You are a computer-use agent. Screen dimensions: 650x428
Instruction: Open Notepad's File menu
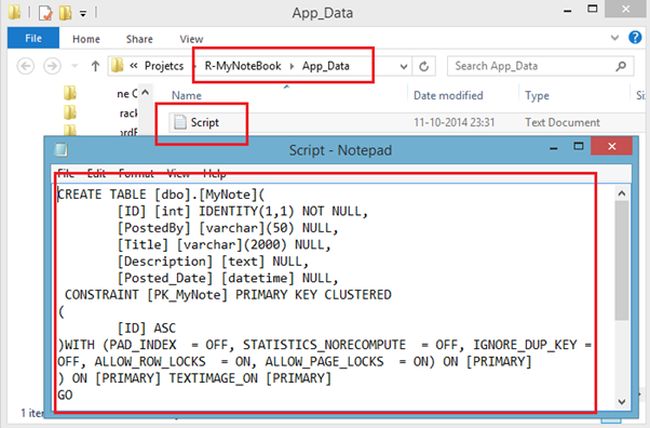click(x=66, y=173)
